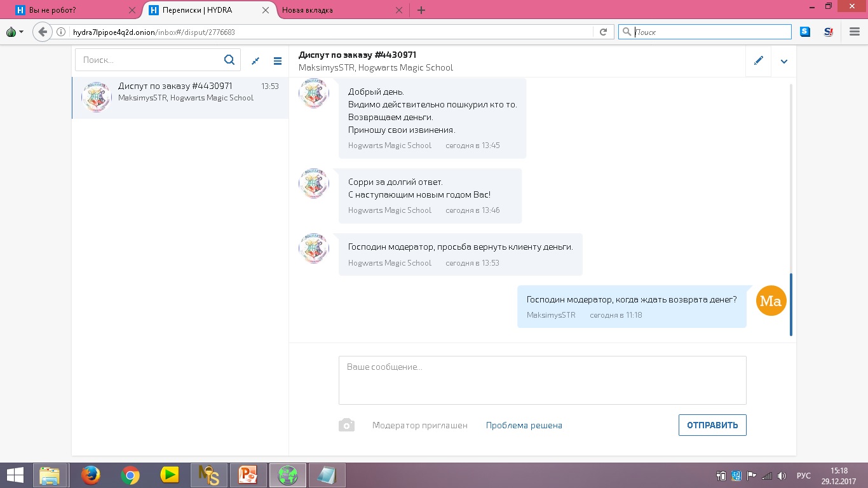Click the chat scrollbar thumb
The width and height of the screenshot is (868, 488).
791,304
